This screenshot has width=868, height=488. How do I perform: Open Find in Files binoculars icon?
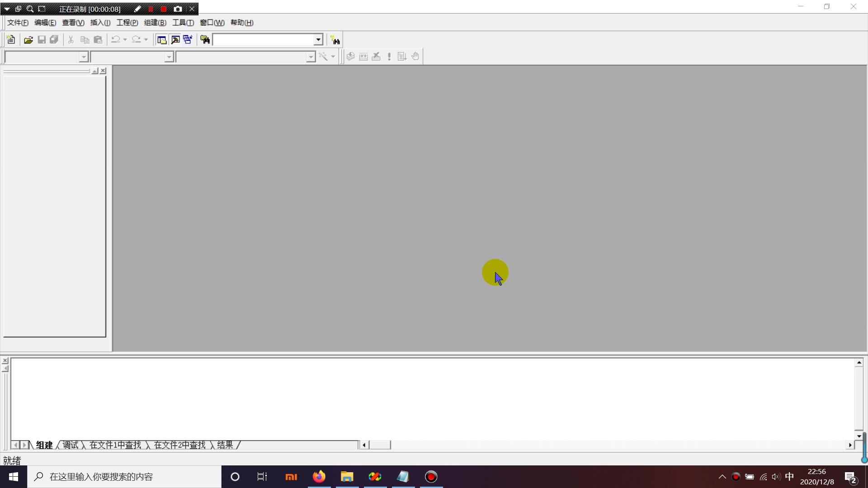point(205,40)
